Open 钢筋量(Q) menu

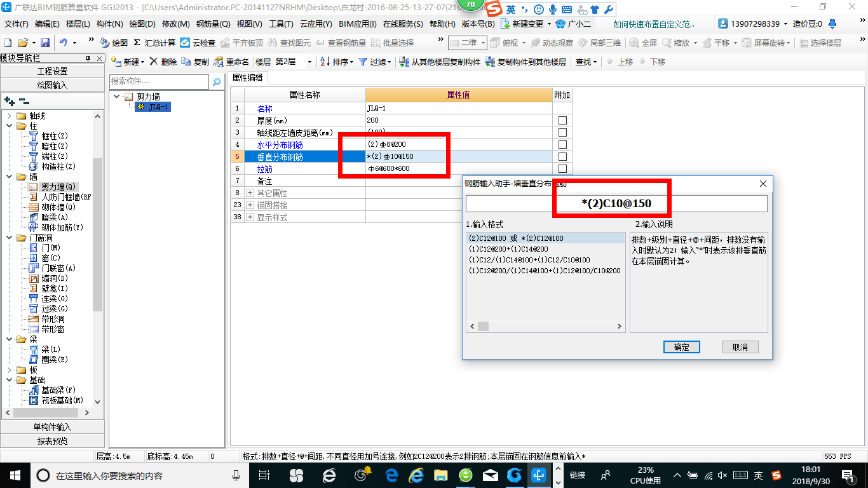coord(213,24)
